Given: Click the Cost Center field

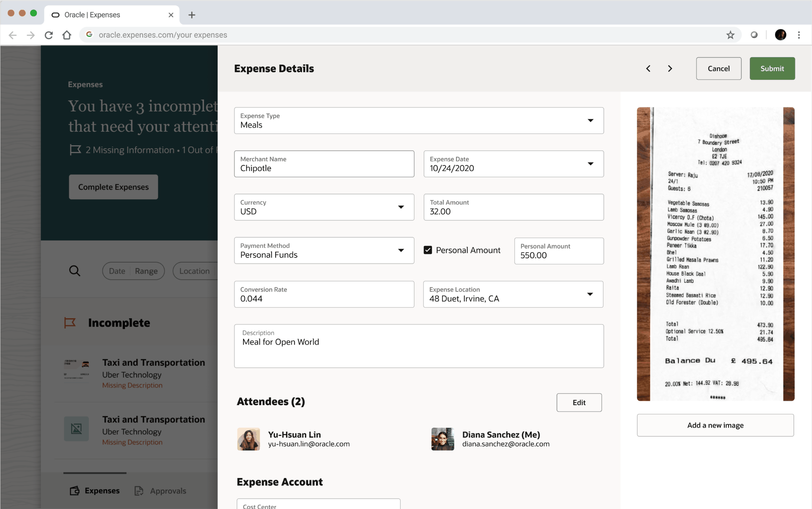Looking at the screenshot, I should 318,504.
